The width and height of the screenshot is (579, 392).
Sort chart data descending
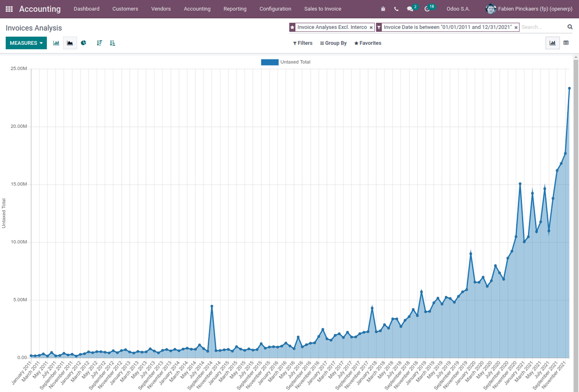pyautogui.click(x=99, y=43)
